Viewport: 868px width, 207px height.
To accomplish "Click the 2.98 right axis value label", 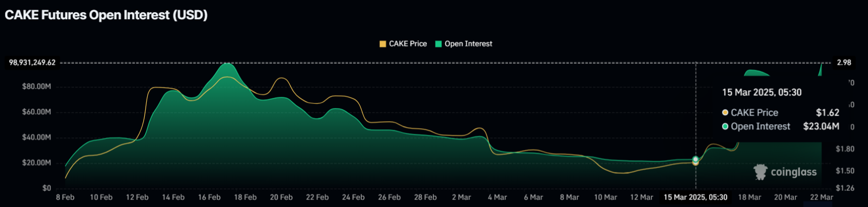I will (844, 63).
